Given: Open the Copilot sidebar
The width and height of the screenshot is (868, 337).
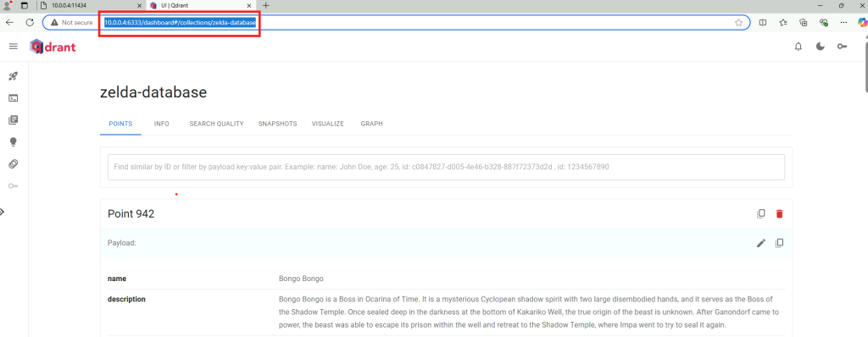Looking at the screenshot, I should point(862,22).
